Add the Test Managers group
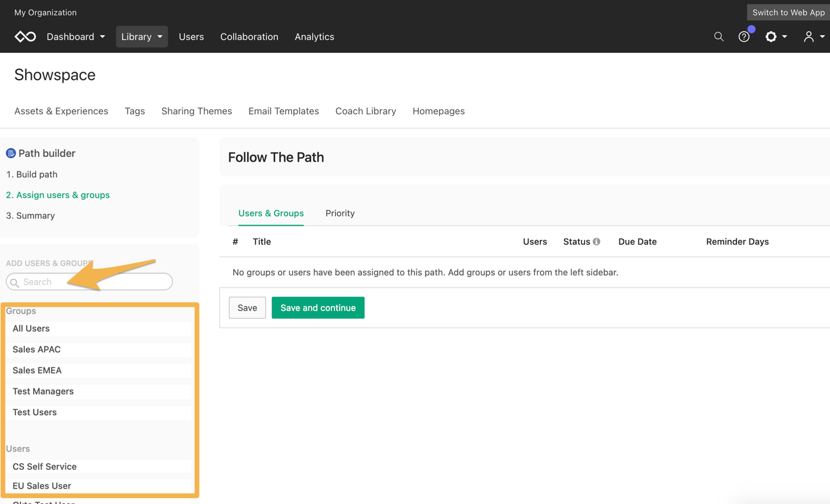 99,391
